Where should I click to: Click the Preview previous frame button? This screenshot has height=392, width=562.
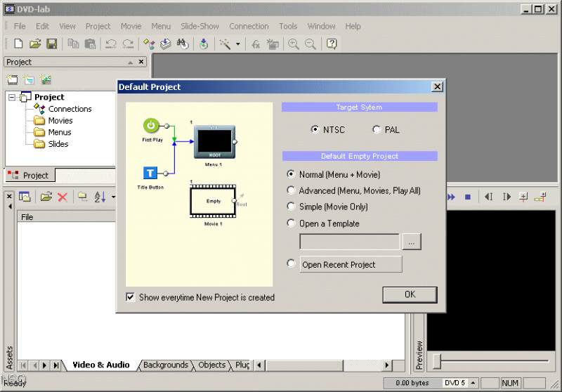click(x=488, y=197)
